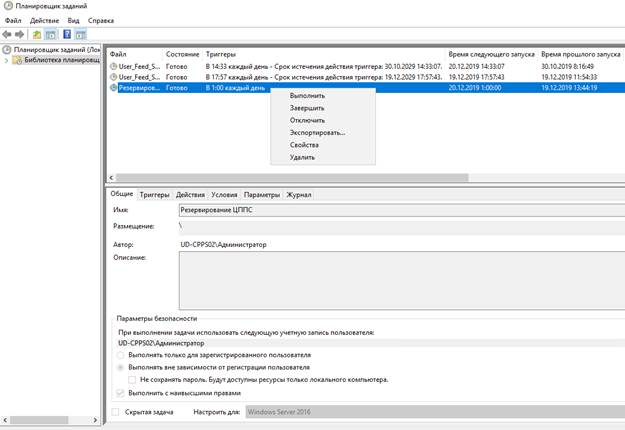
Task: Sort by the Состояние column header
Action: 183,54
